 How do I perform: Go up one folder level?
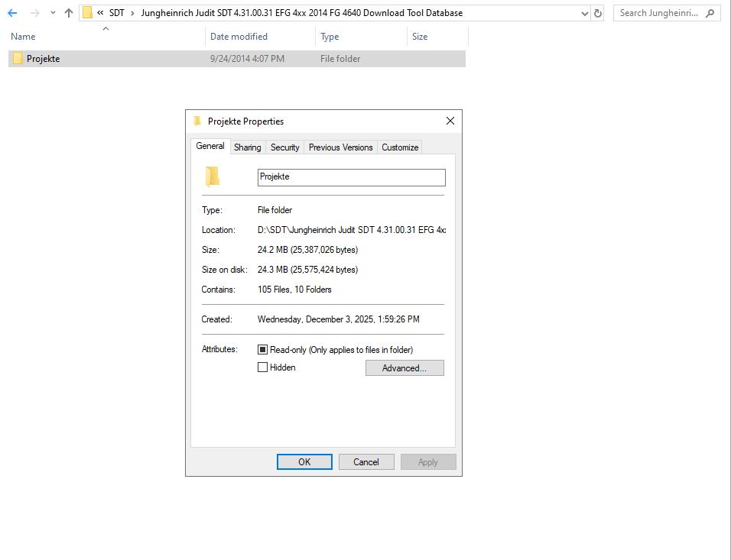[x=69, y=13]
